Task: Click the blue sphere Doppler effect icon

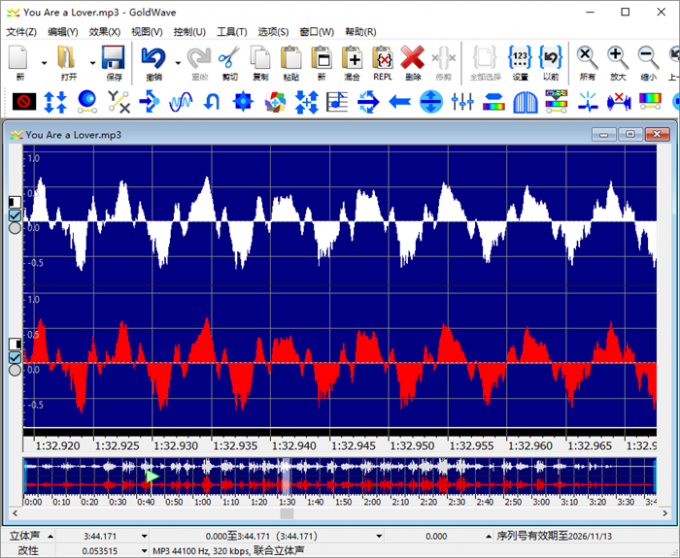Action: pyautogui.click(x=87, y=102)
